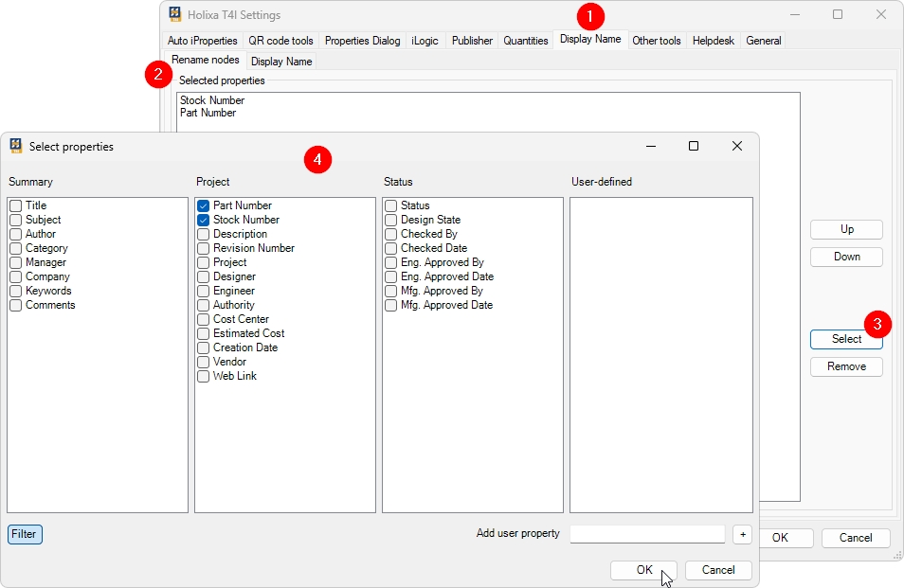
Task: Uncheck the Part Number checkbox
Action: coord(204,205)
